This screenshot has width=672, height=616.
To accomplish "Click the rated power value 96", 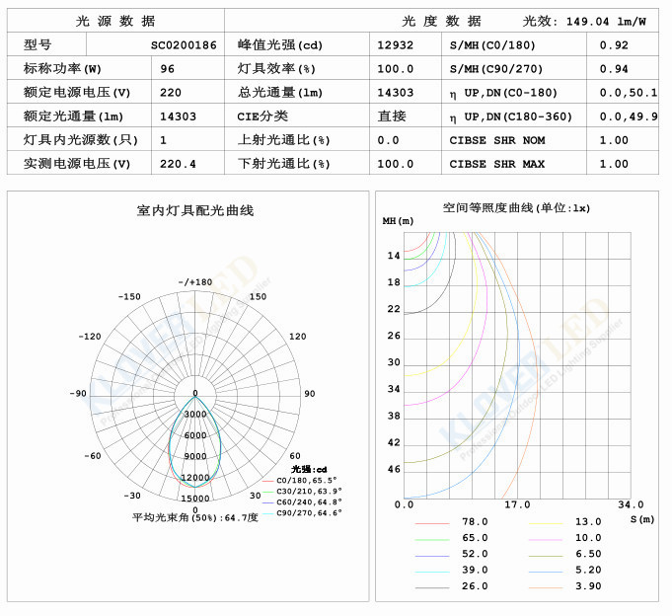I will coord(167,68).
